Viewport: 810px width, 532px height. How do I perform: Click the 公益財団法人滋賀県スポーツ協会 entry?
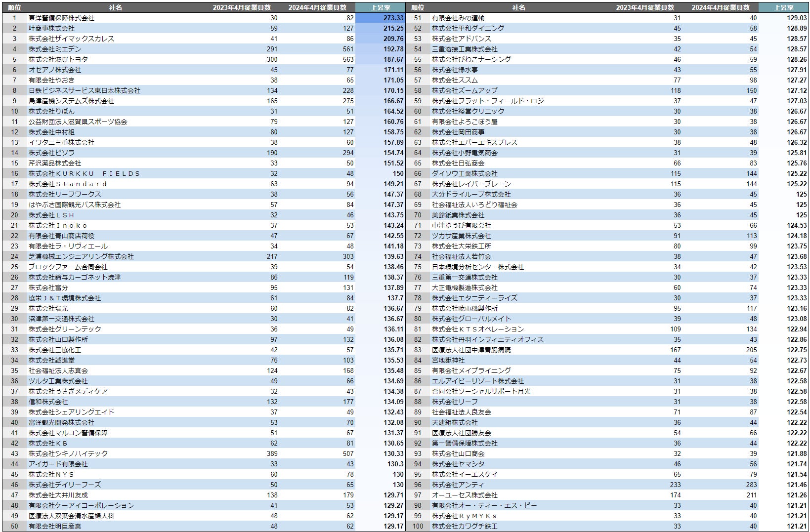pos(78,122)
